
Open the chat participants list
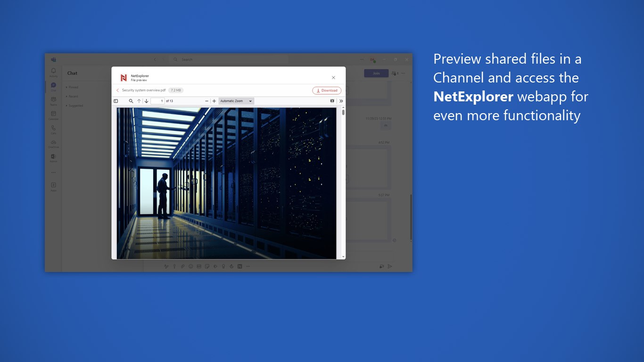pos(395,73)
